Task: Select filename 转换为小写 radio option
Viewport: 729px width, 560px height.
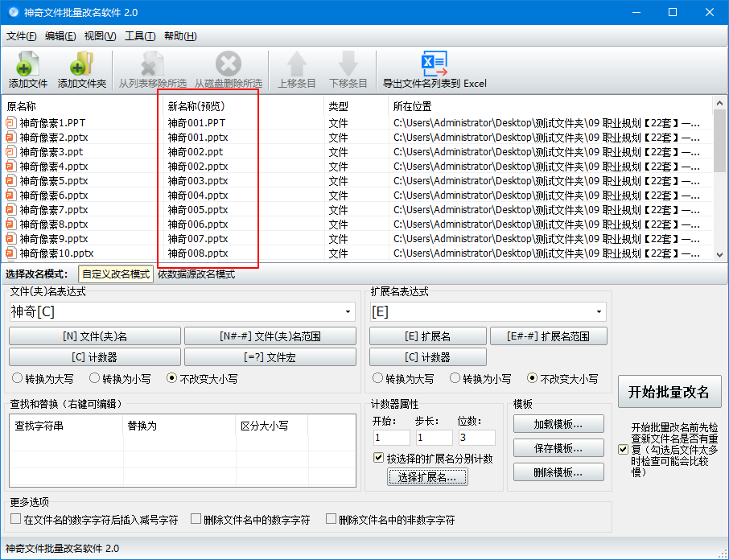Action: (x=94, y=378)
